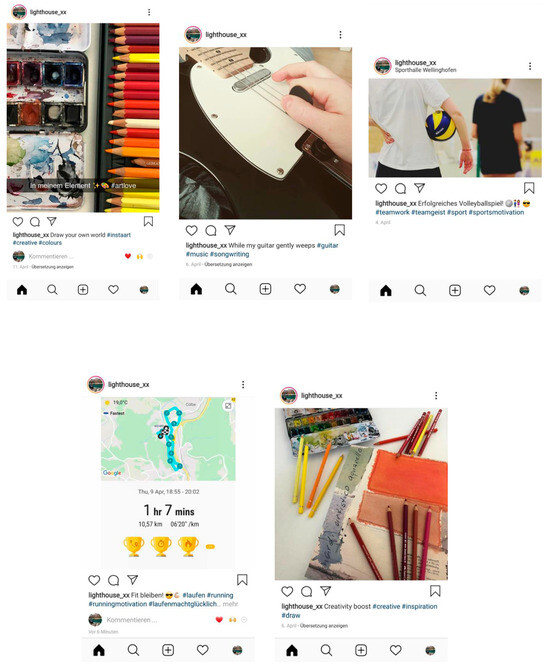Expand truncated caption via 'mehr' on running post

point(230,604)
